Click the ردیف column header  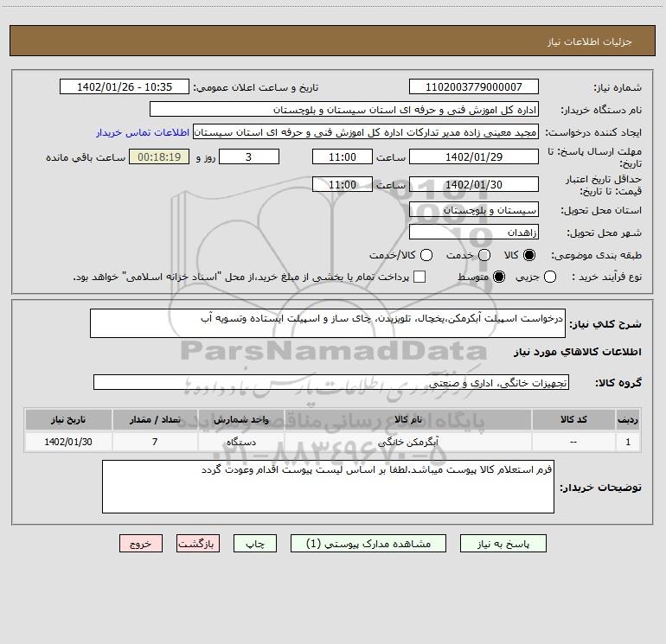[x=628, y=420]
